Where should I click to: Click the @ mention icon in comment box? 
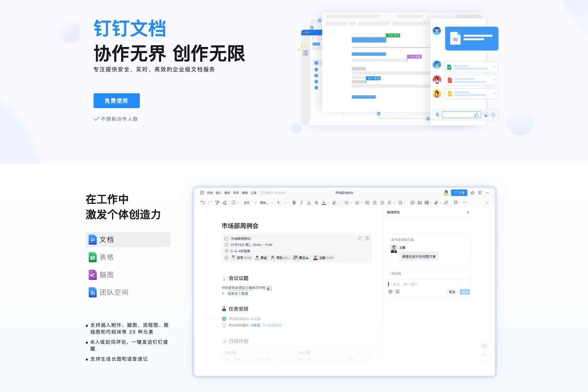[x=390, y=292]
